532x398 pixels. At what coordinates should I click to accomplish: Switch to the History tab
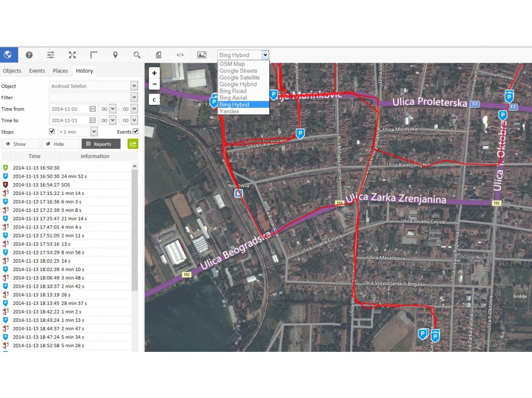pyautogui.click(x=84, y=70)
